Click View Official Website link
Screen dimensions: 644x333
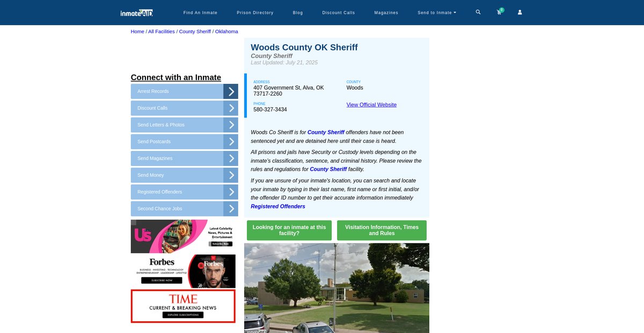click(371, 105)
